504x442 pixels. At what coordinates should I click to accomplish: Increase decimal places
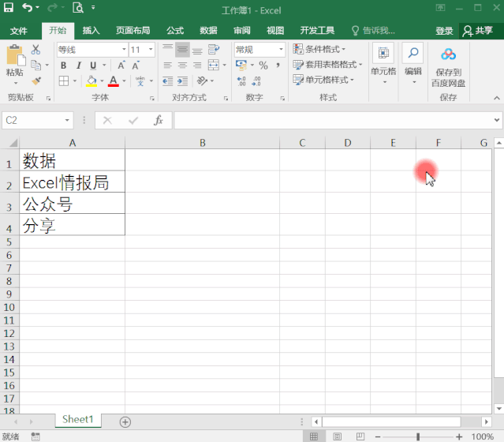coord(241,81)
